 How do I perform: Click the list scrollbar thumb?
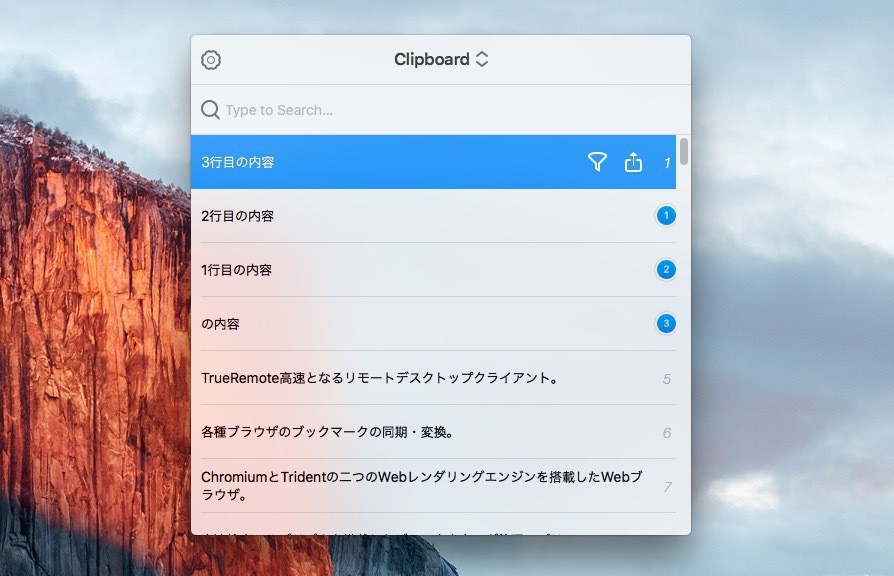tap(684, 151)
